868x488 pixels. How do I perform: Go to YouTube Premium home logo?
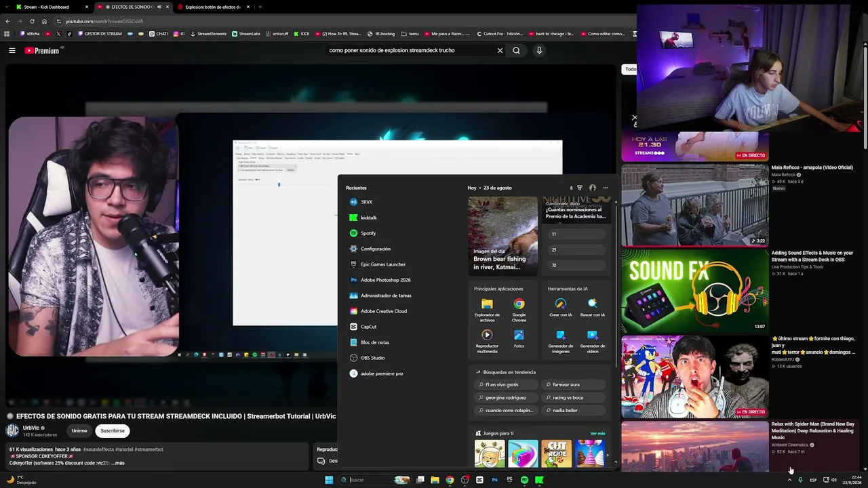coord(42,50)
